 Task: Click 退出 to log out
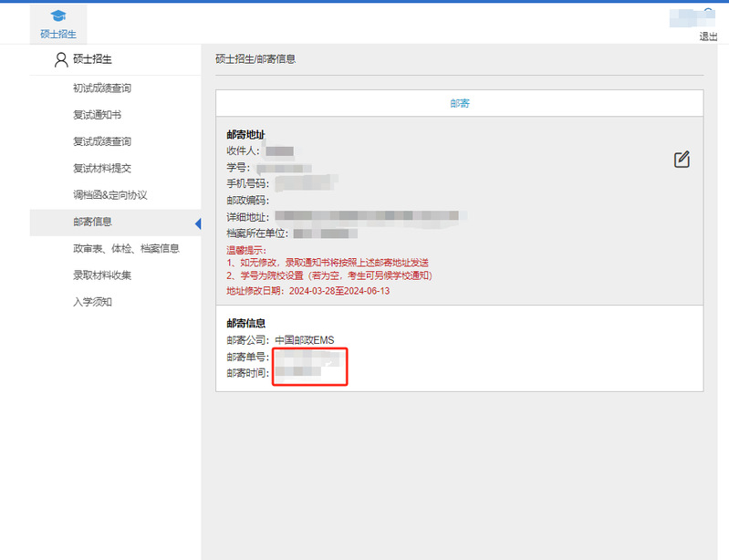tap(708, 36)
